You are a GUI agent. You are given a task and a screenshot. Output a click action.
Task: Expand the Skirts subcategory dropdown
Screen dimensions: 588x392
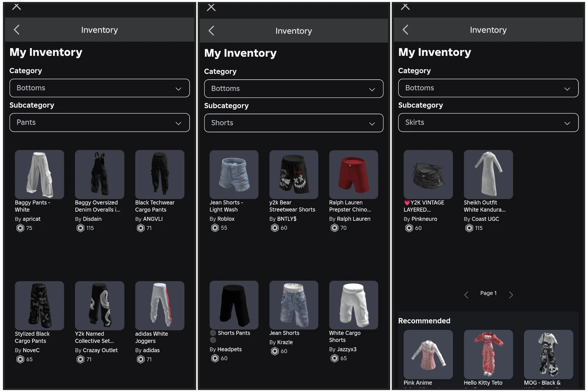click(488, 123)
